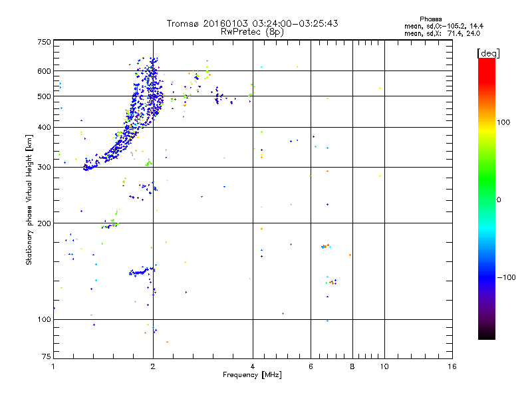Click the y-axis tick label "75"
532x399 pixels.
point(47,356)
